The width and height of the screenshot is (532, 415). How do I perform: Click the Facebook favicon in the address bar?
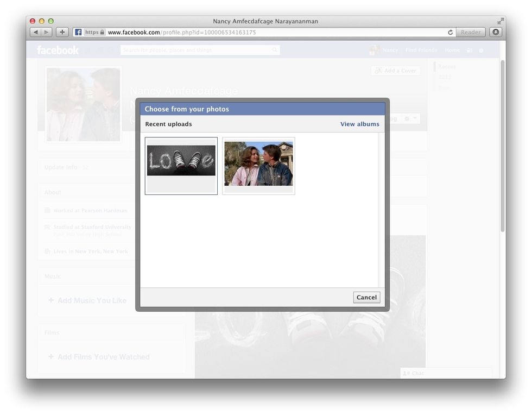[78, 32]
